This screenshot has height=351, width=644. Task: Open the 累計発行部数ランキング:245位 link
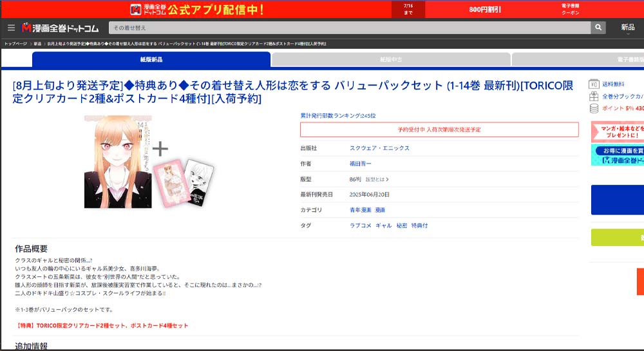(x=338, y=116)
